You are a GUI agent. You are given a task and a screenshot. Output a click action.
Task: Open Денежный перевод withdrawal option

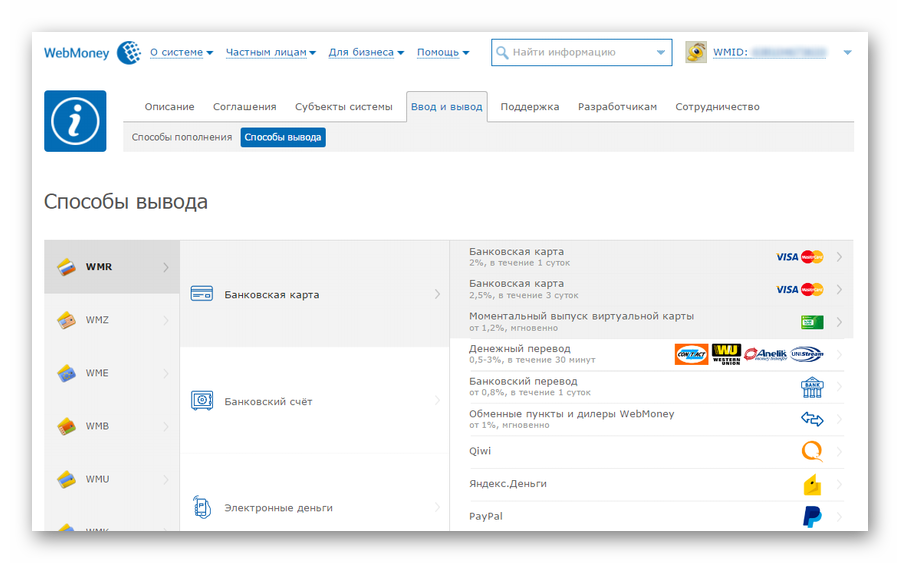click(x=651, y=355)
